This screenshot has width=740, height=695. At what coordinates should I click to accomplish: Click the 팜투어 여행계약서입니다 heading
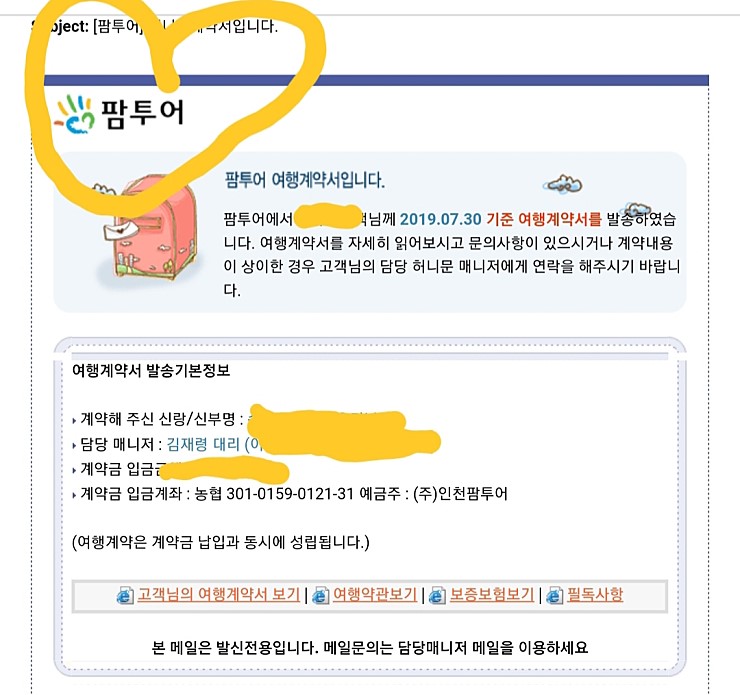click(x=304, y=180)
